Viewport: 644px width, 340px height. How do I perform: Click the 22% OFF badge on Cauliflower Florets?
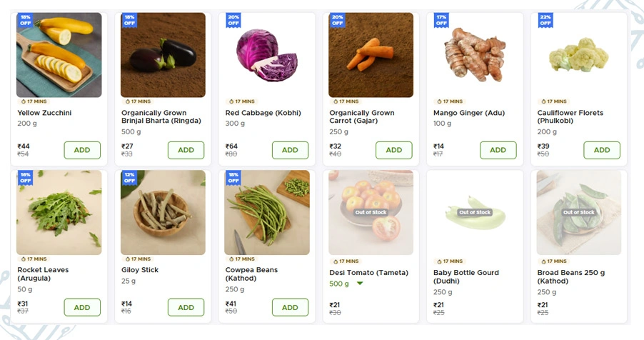pyautogui.click(x=545, y=20)
